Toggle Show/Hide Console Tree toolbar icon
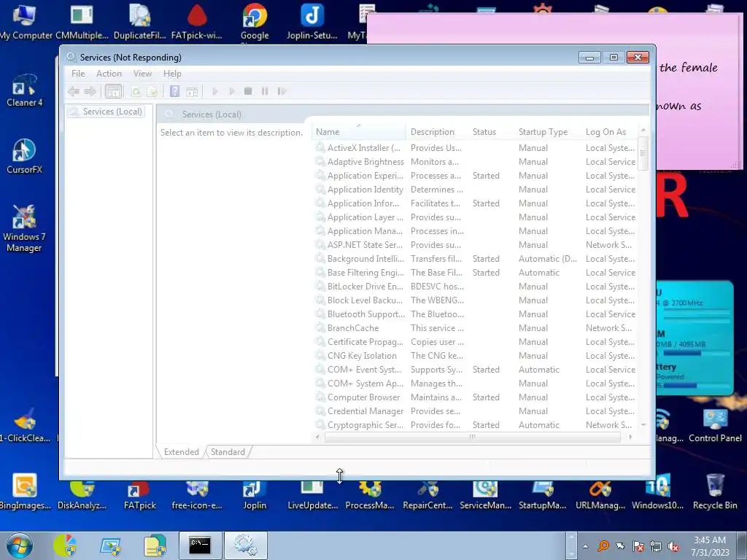Image resolution: width=747 pixels, height=560 pixels. (x=113, y=91)
